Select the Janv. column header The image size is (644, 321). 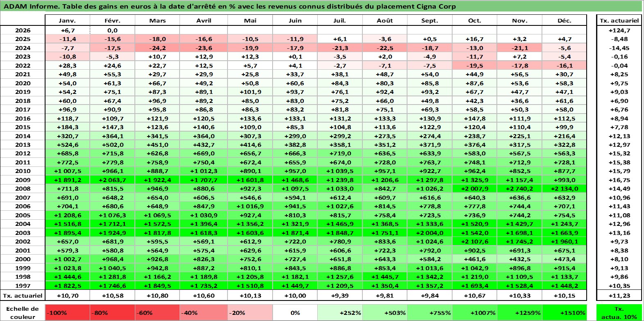click(x=67, y=20)
